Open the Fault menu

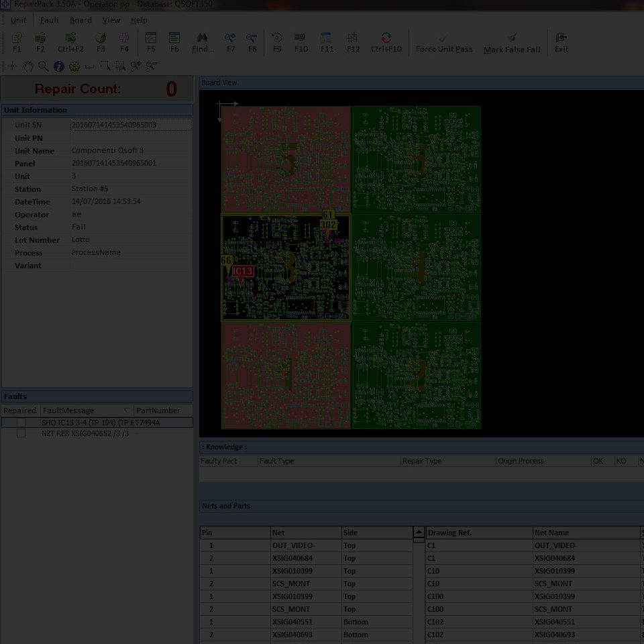pyautogui.click(x=49, y=20)
